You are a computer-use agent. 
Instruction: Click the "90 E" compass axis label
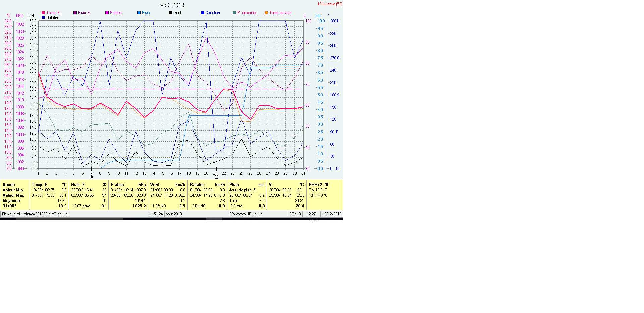334,132
